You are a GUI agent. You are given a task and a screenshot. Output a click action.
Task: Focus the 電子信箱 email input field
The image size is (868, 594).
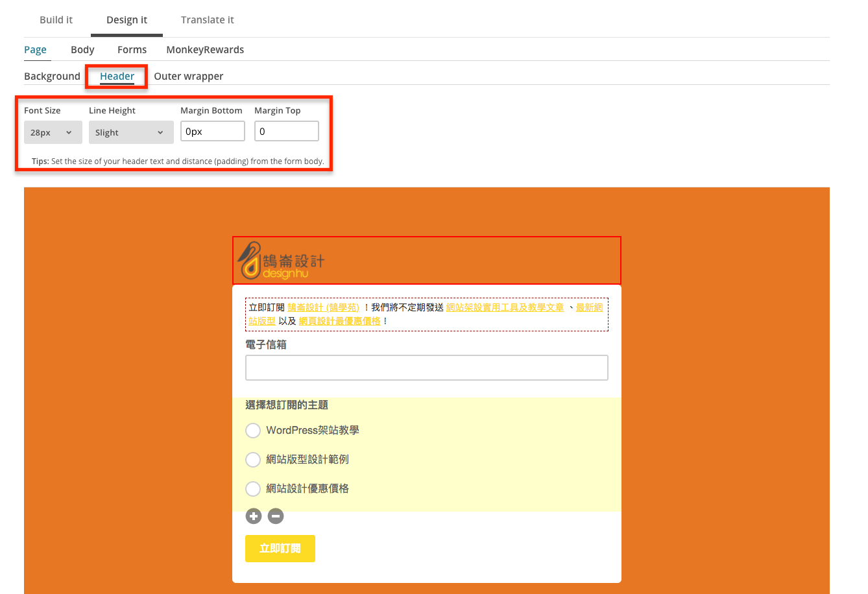[426, 368]
